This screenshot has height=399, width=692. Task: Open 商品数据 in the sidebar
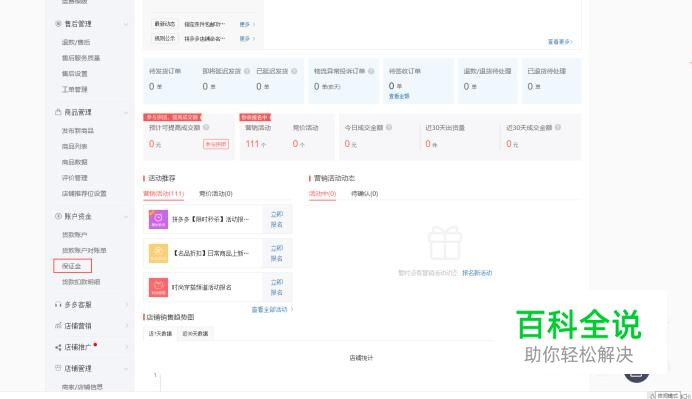75,162
